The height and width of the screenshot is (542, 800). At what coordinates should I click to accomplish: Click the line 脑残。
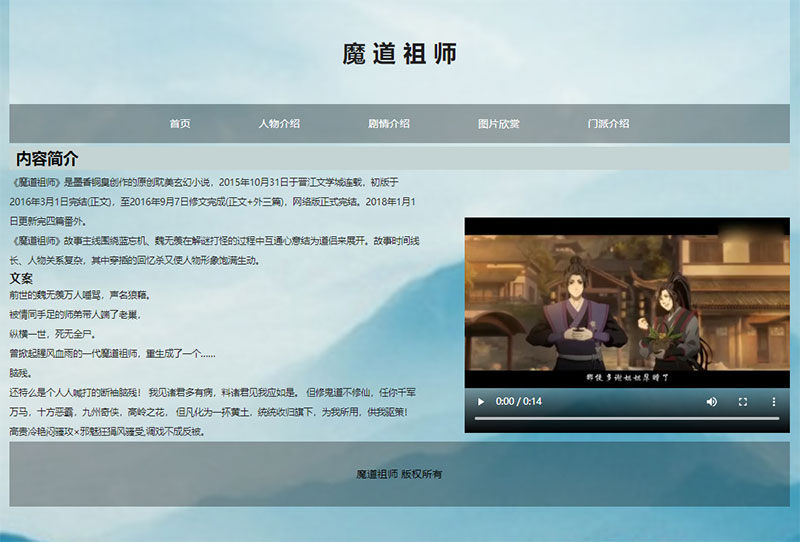click(x=21, y=373)
